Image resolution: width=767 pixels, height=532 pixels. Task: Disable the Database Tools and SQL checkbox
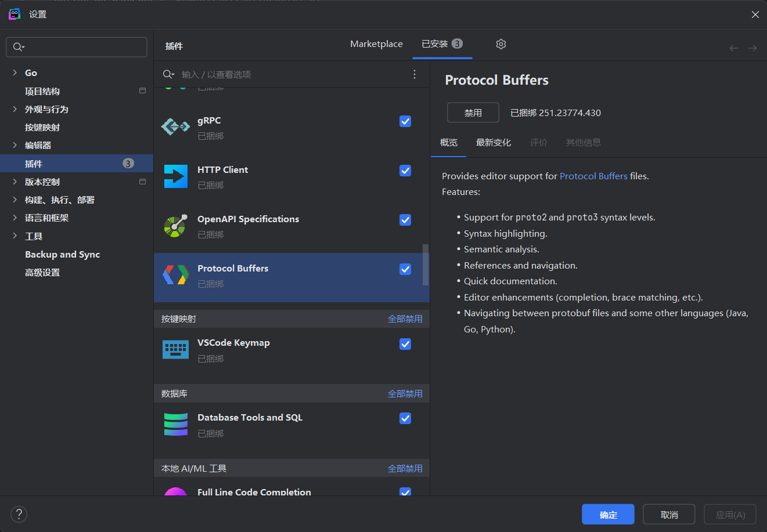405,418
